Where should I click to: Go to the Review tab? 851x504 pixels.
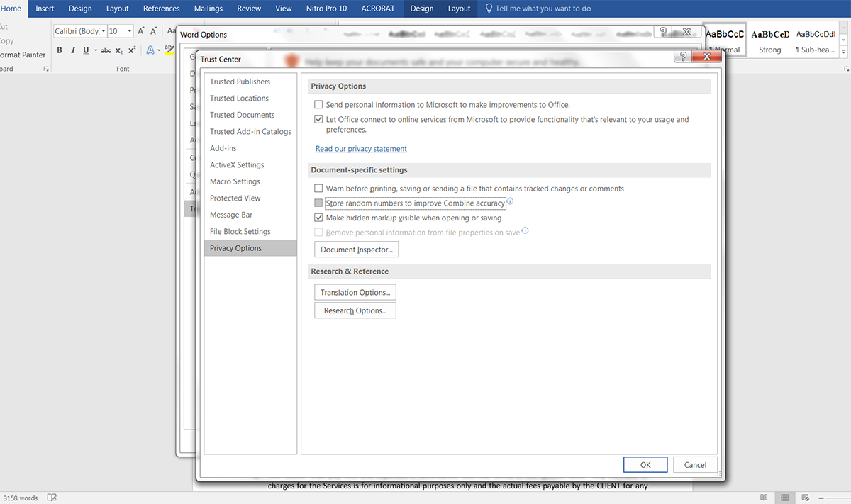point(249,9)
